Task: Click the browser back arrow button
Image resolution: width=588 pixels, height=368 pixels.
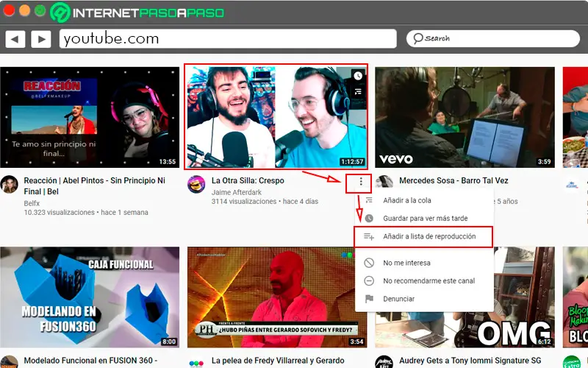Action: click(15, 39)
